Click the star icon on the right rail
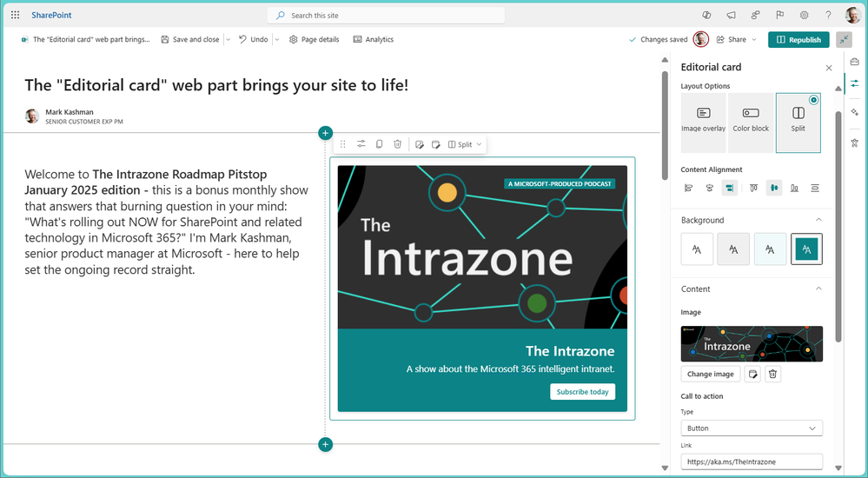The height and width of the screenshot is (478, 868). (854, 143)
